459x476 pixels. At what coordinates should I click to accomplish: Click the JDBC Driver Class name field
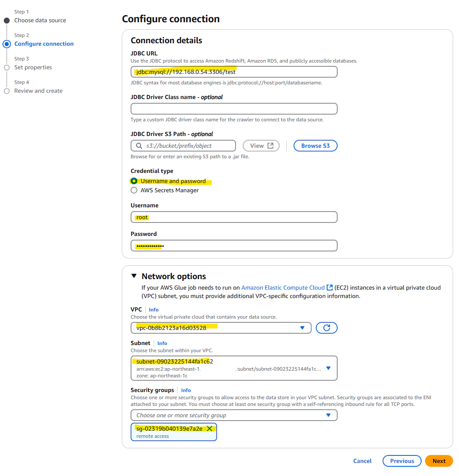click(x=234, y=109)
